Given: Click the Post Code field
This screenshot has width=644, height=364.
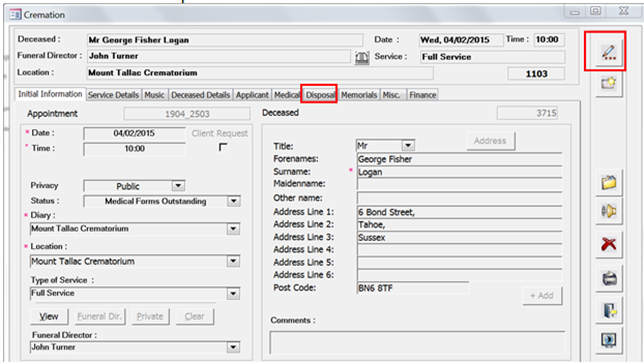Looking at the screenshot, I should 413,288.
